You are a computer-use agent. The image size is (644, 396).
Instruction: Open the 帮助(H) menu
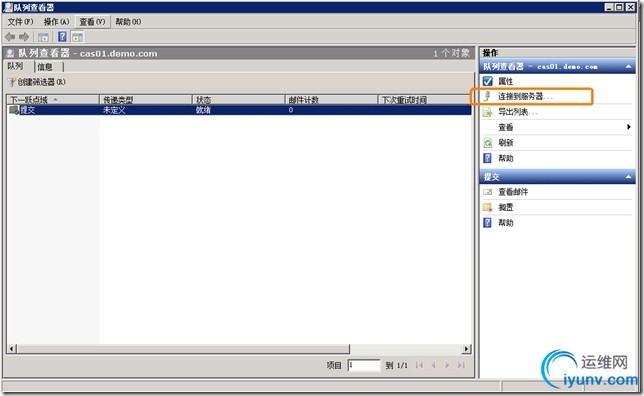[128, 22]
